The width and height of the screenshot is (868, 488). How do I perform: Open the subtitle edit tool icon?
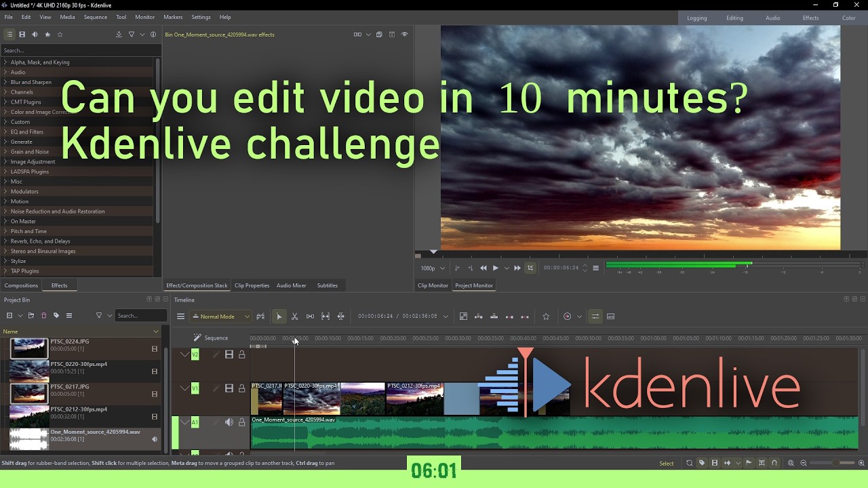pos(610,317)
